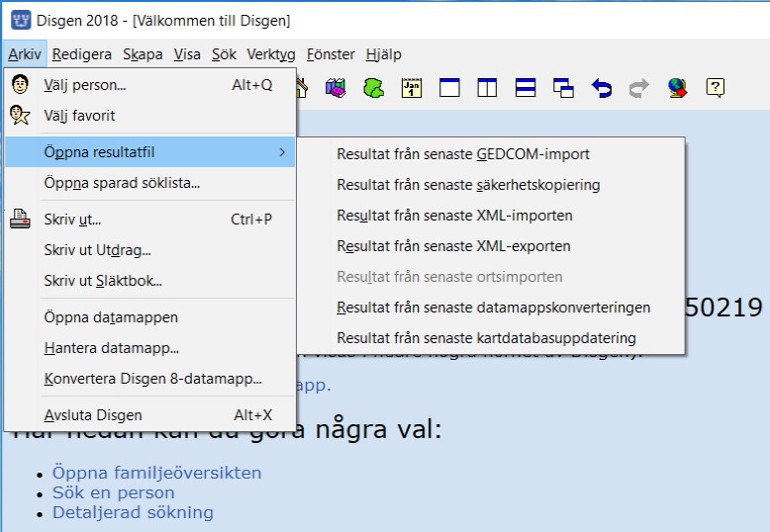Select Öppna datamappen entry

(150, 317)
